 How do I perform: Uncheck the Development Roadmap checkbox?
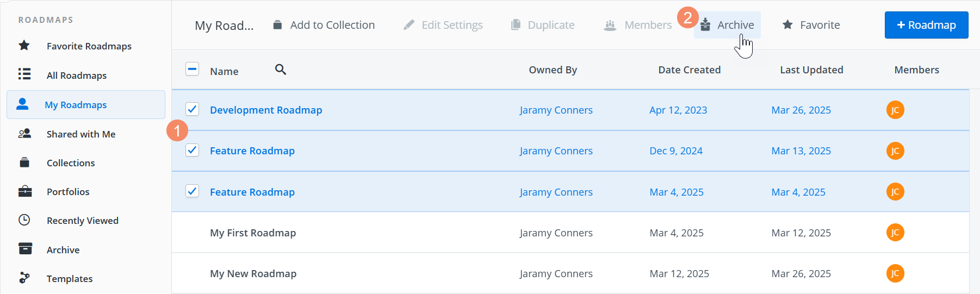click(x=192, y=109)
